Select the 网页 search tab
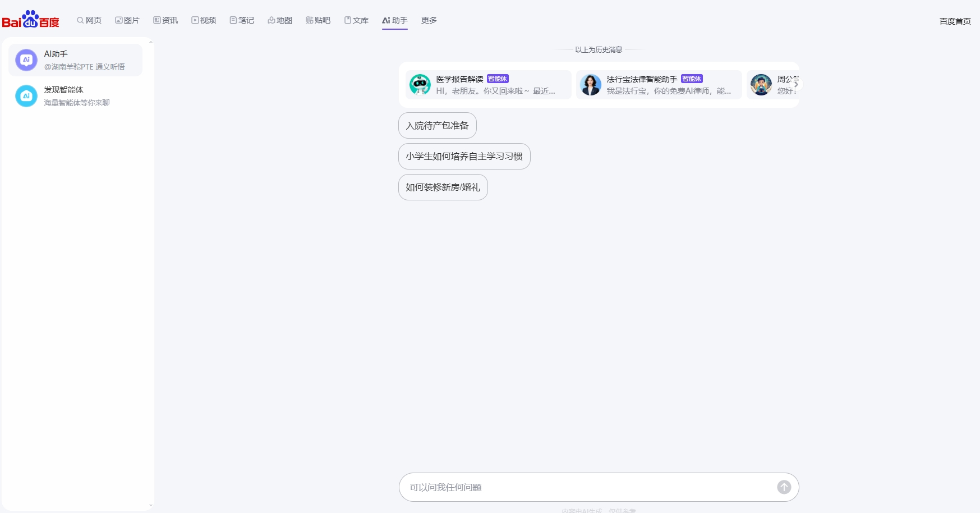This screenshot has height=513, width=980. pos(89,20)
